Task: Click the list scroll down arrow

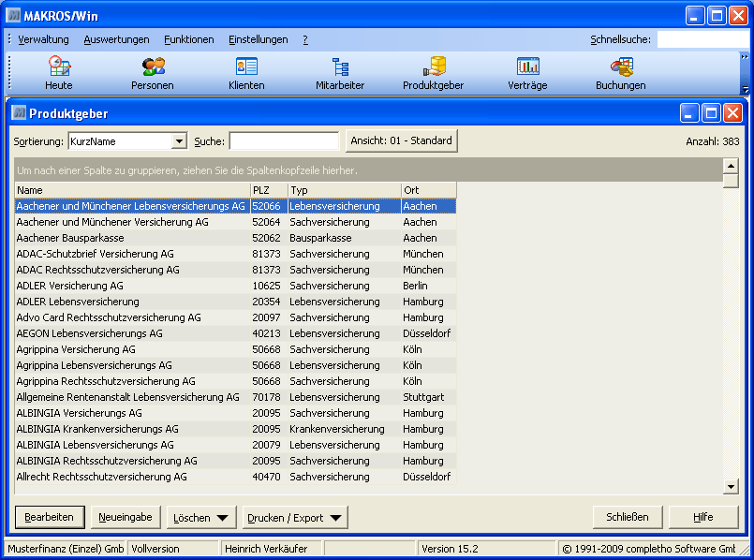Action: click(731, 486)
